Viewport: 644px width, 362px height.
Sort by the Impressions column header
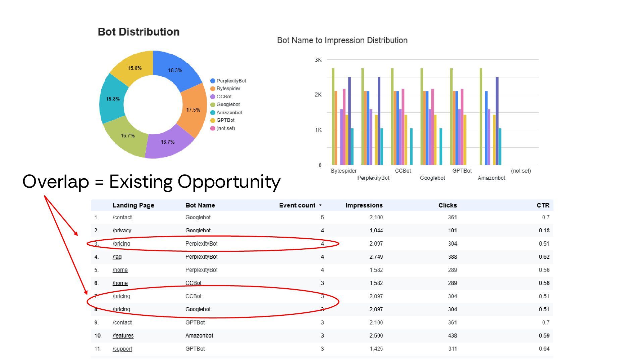364,205
